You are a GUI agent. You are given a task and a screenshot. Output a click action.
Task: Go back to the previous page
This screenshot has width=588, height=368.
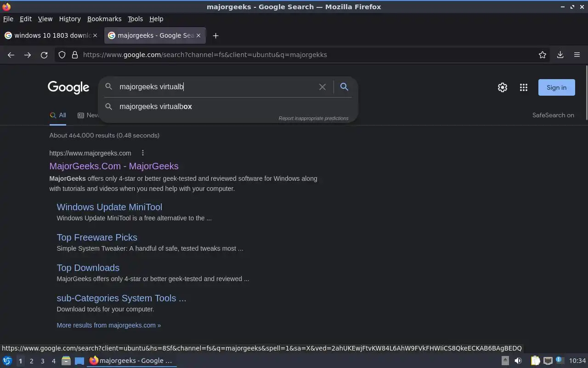point(11,55)
